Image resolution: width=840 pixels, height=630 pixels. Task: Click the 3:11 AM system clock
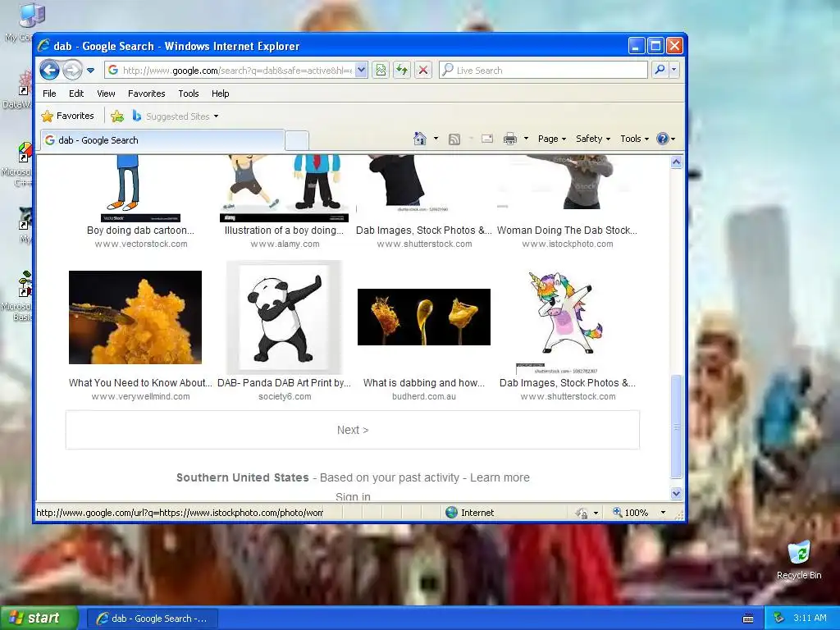810,619
